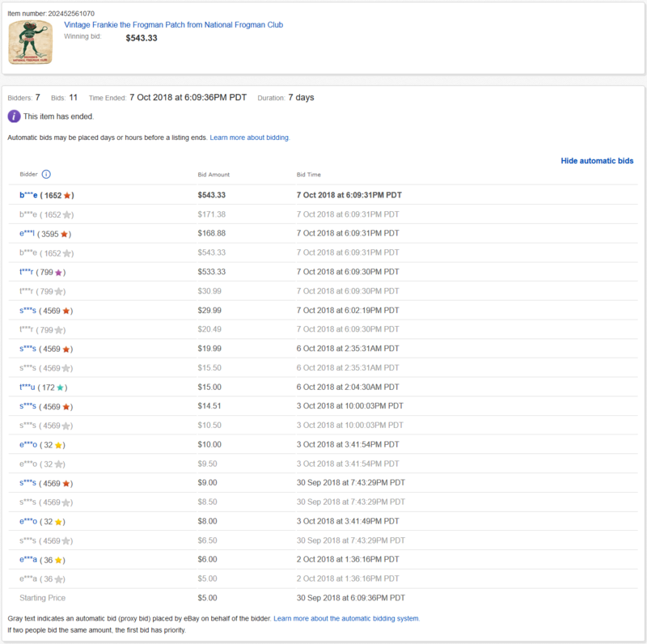This screenshot has height=644, width=647.
Task: Click gray star in the $171.38 automatic bid row
Action: [68, 214]
